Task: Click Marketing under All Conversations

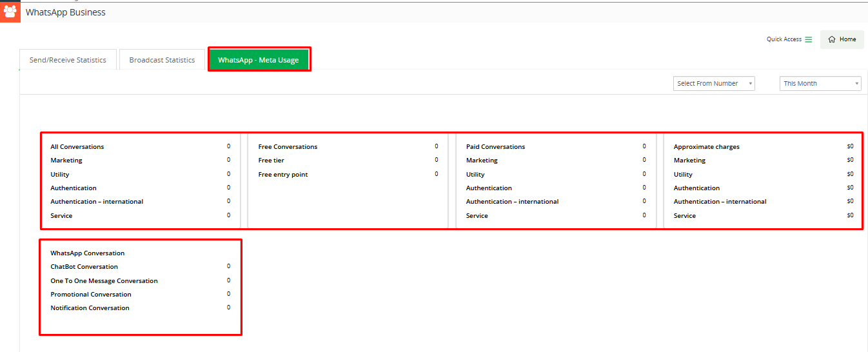Action: pyautogui.click(x=66, y=161)
